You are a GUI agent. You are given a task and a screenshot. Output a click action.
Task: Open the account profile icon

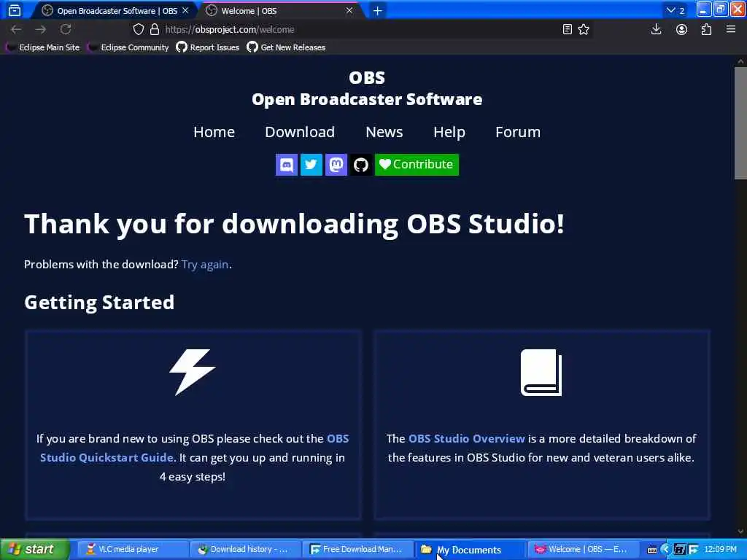coord(681,29)
